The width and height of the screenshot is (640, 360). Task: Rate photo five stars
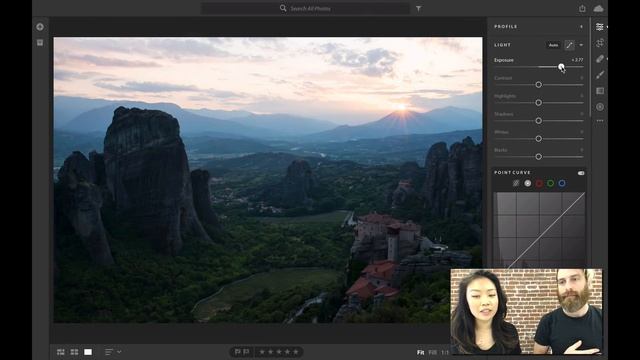point(296,351)
